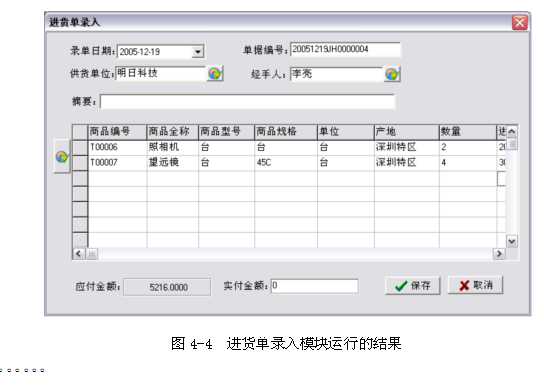The image size is (544, 390).
Task: Save the entry with 保存 button
Action: pos(413,286)
